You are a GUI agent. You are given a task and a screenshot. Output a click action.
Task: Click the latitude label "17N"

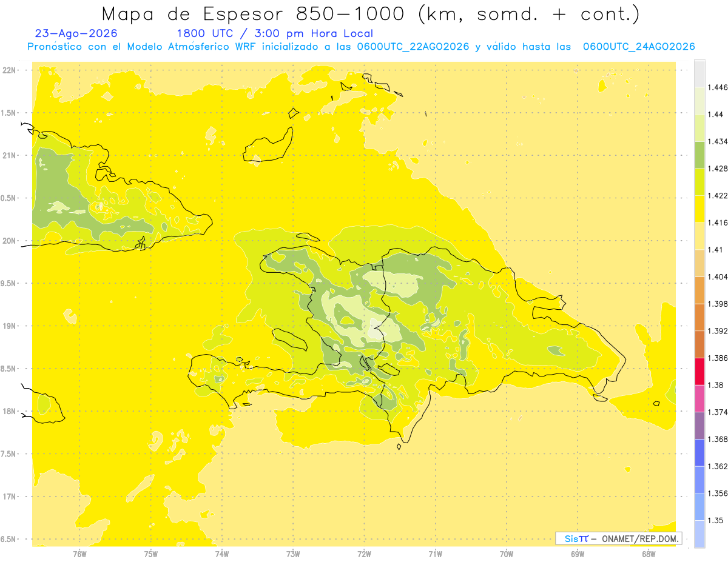[x=9, y=497]
